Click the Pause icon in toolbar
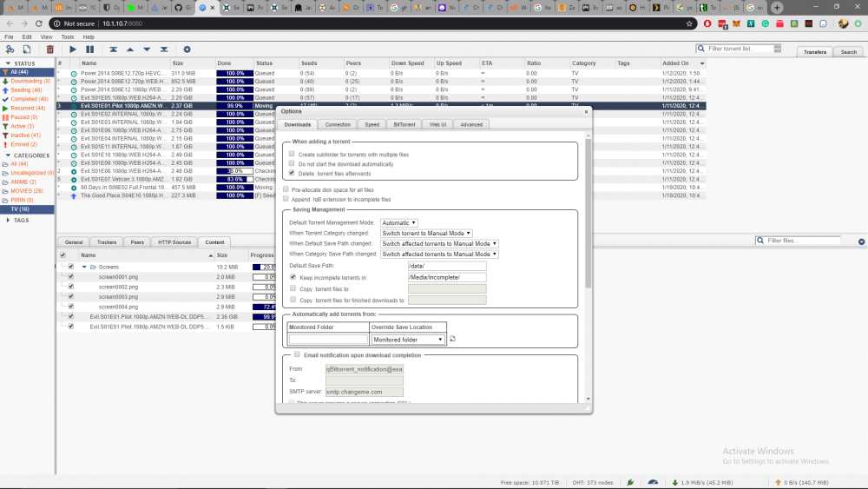 [x=89, y=50]
